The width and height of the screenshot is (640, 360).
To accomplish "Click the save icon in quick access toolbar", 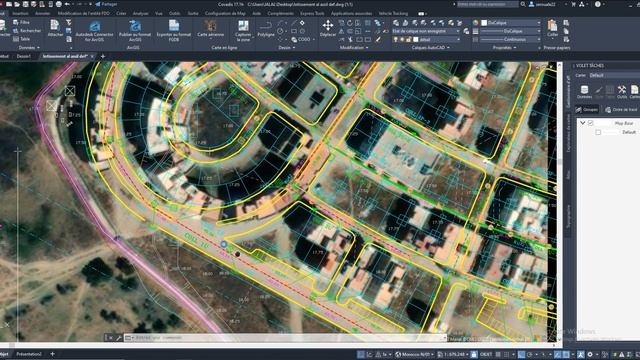I will [x=25, y=4].
